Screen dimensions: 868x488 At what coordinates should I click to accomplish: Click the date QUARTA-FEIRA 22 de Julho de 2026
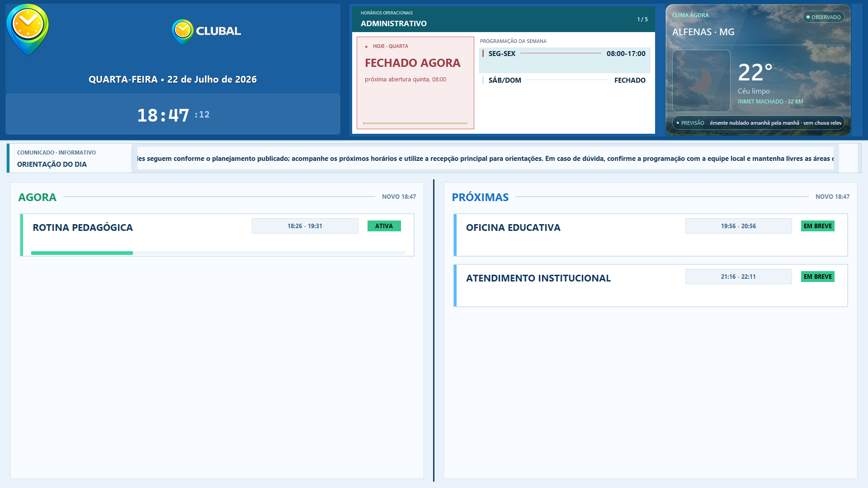pyautogui.click(x=173, y=80)
